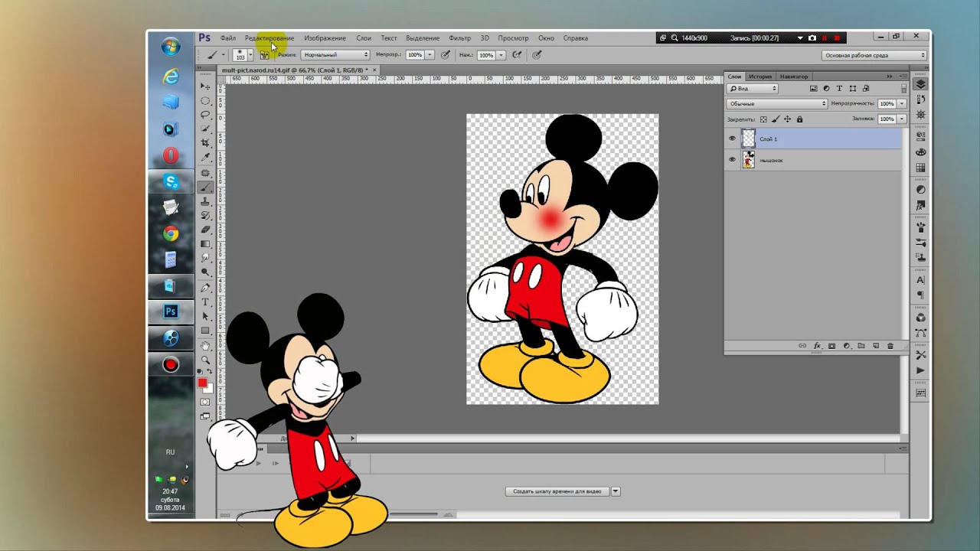Select the Brush tool in the tools panel

coord(205,187)
